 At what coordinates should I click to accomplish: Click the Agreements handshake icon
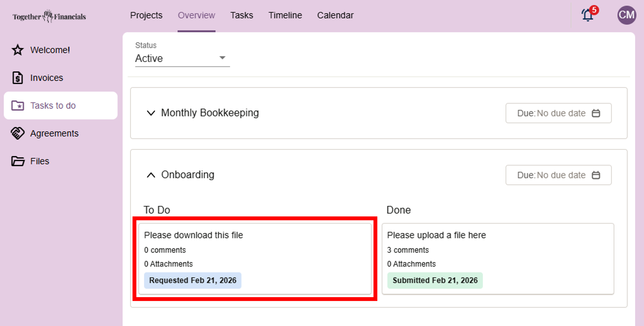tap(18, 133)
